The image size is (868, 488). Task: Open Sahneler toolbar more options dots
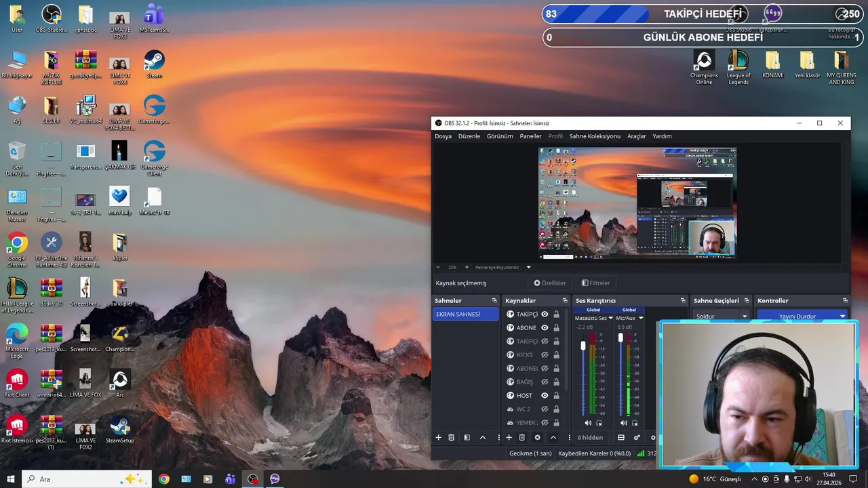(498, 438)
